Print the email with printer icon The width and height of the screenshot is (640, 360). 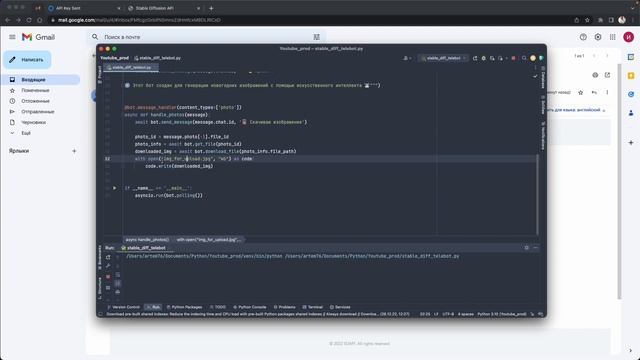pyautogui.click(x=595, y=75)
